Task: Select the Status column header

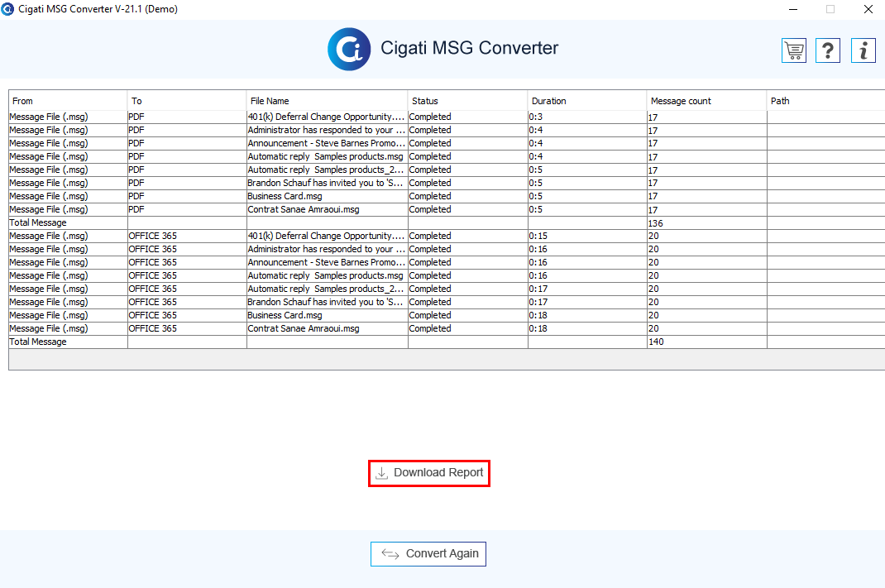Action: click(x=467, y=101)
